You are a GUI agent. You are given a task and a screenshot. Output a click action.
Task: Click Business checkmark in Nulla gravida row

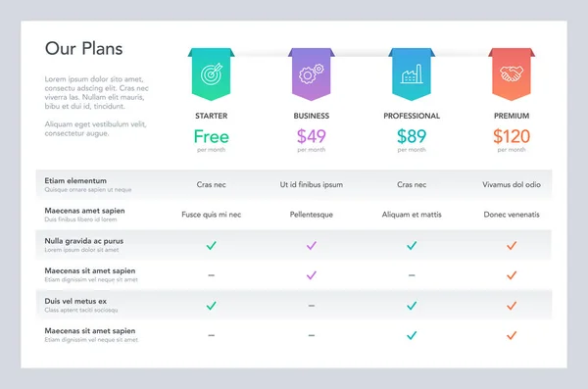tap(312, 246)
